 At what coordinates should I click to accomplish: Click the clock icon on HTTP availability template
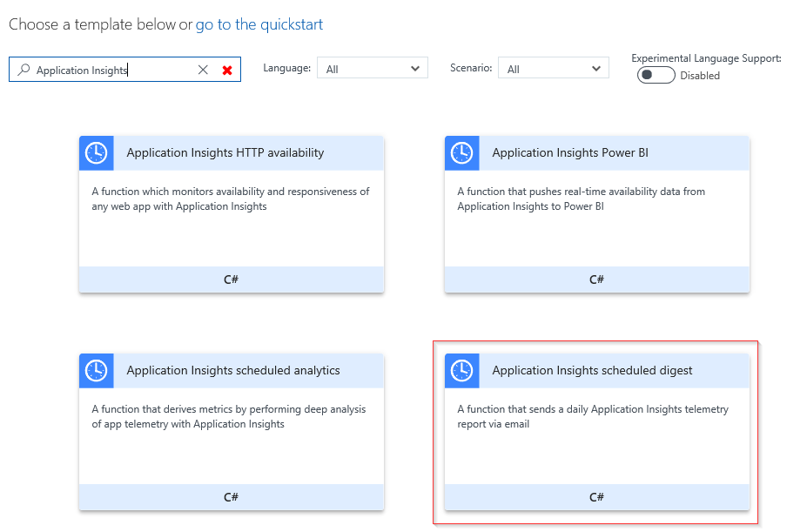96,153
